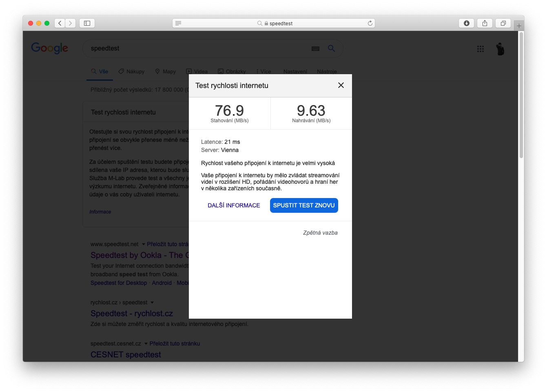547x392 pixels.
Task: Open Safari downloads list
Action: 467,23
